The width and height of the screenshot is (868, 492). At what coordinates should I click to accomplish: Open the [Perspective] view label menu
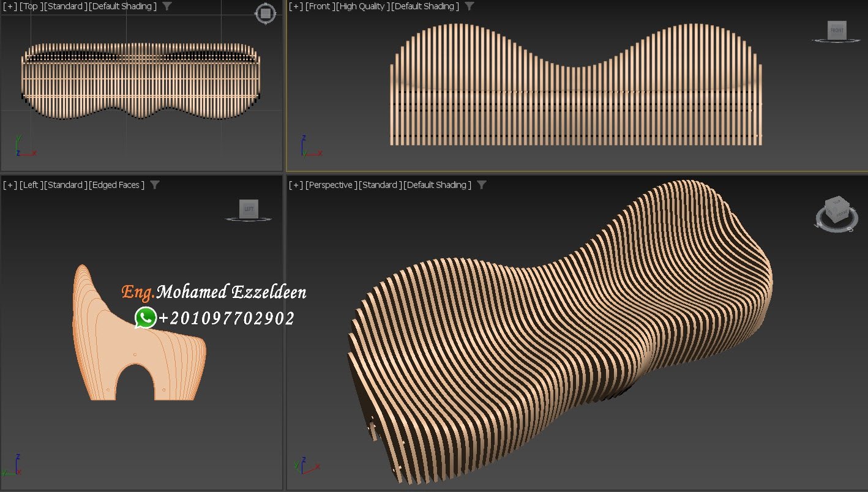[x=331, y=185]
